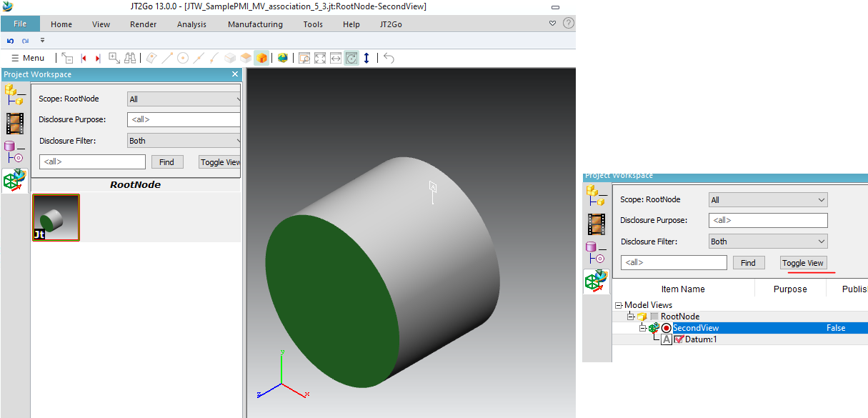Click the colorful globe icon in toolbar

point(283,58)
